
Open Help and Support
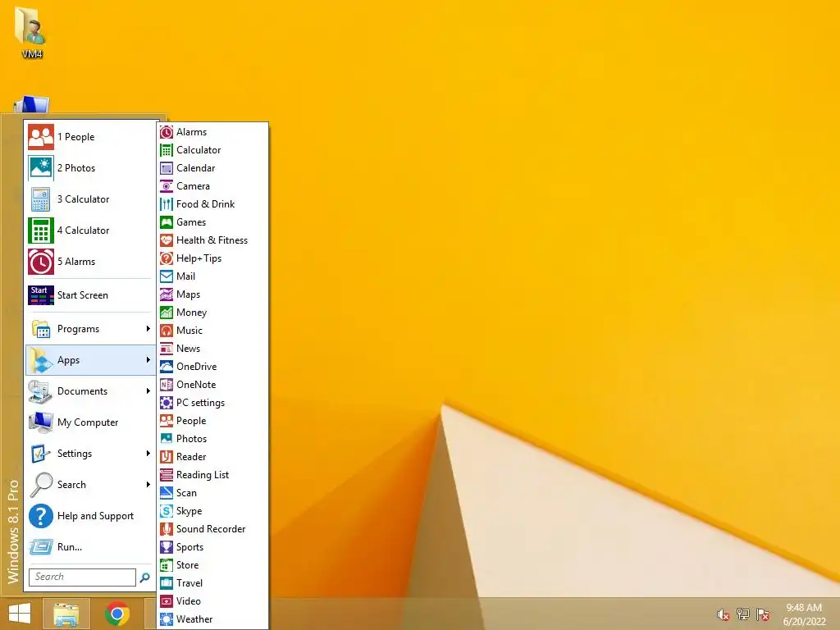point(90,516)
